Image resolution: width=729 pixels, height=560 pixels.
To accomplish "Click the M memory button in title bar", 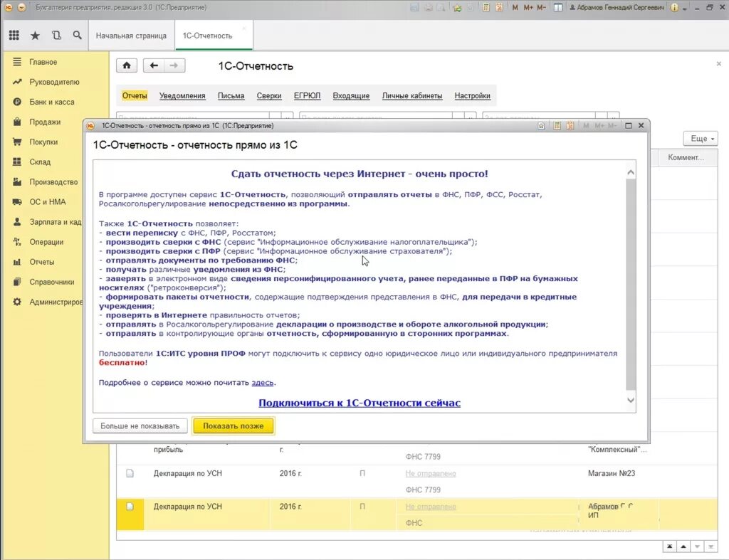I will click(x=515, y=7).
